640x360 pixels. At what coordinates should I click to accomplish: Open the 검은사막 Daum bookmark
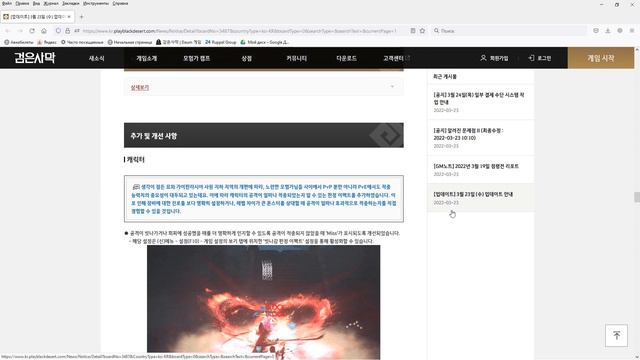[x=178, y=42]
